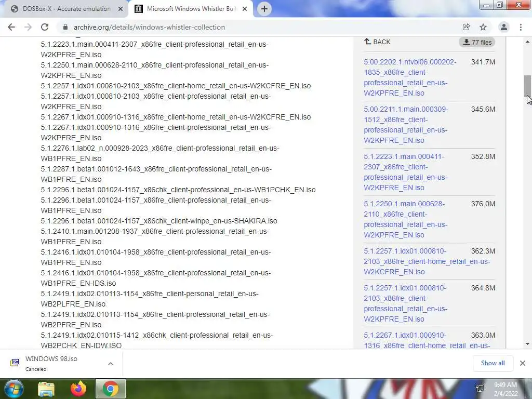Open 5.1.2250.1.main.000628 ISO sidebar link
Image resolution: width=532 pixels, height=399 pixels.
(405, 219)
